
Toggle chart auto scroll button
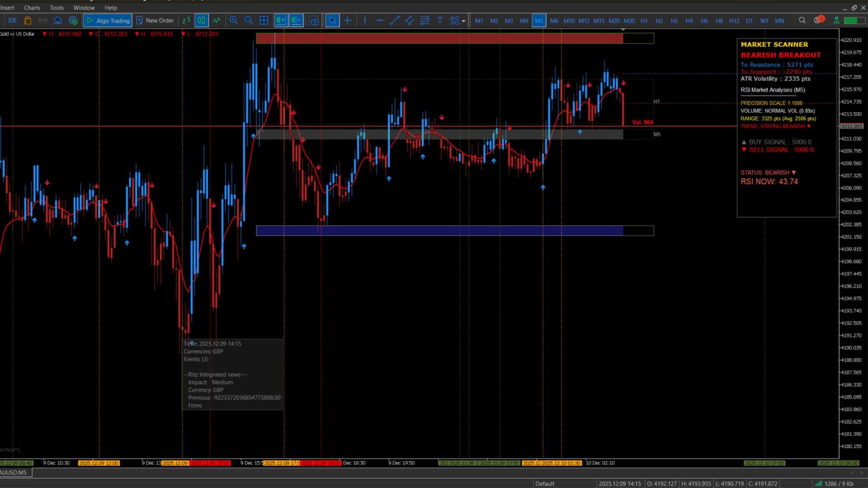281,20
